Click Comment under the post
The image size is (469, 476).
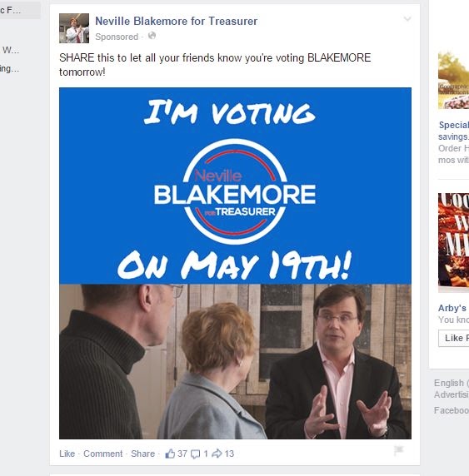pyautogui.click(x=102, y=454)
